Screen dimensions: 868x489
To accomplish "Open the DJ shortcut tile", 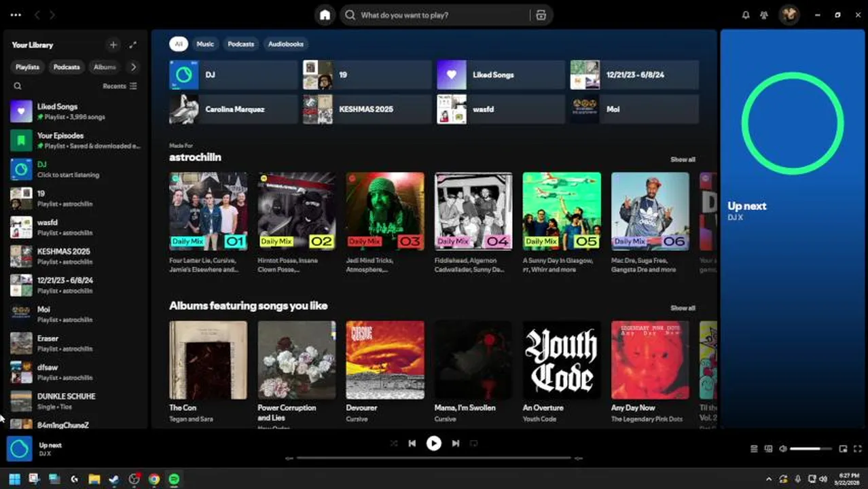I will click(x=233, y=75).
